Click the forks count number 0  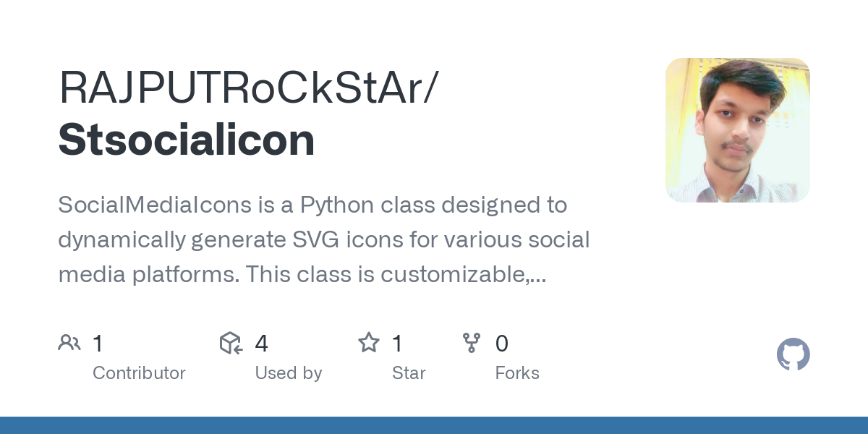pyautogui.click(x=501, y=344)
